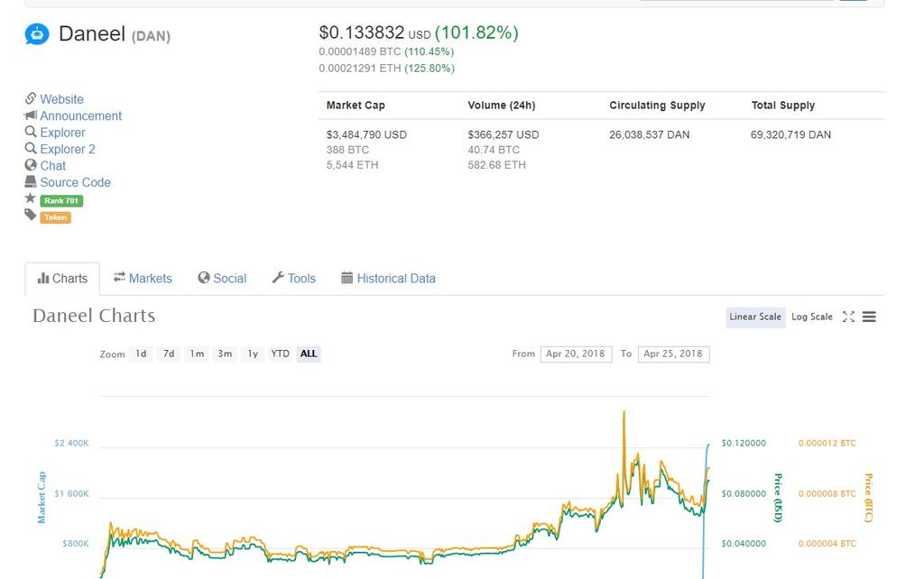Click the $2 400K market cap axis tick
Viewport: 924px width, 579px height.
click(x=71, y=443)
